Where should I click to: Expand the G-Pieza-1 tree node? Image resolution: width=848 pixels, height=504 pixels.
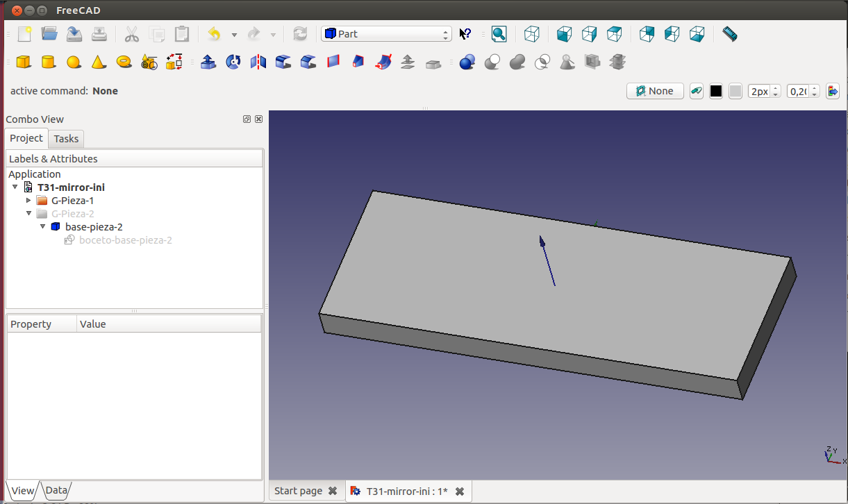pyautogui.click(x=28, y=201)
